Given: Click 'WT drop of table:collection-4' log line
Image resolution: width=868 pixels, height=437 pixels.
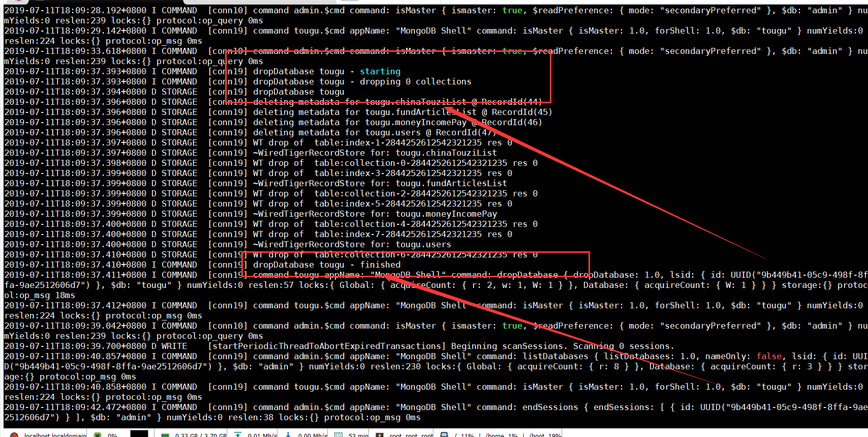Looking at the screenshot, I should (395, 224).
